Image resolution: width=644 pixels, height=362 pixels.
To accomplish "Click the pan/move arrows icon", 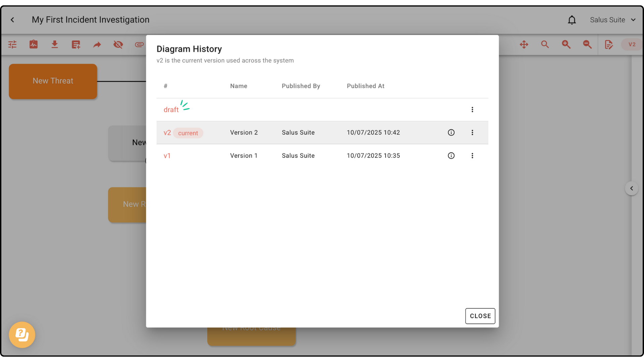I will [x=524, y=45].
